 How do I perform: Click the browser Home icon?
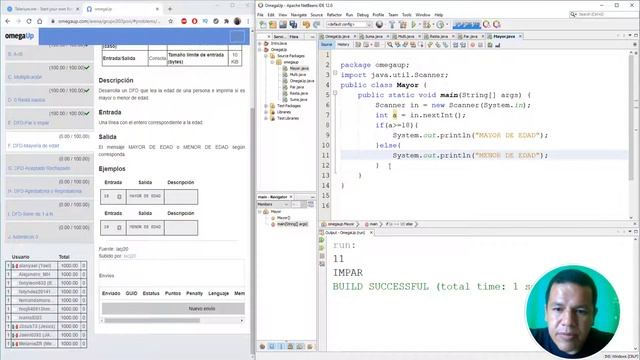pos(40,21)
